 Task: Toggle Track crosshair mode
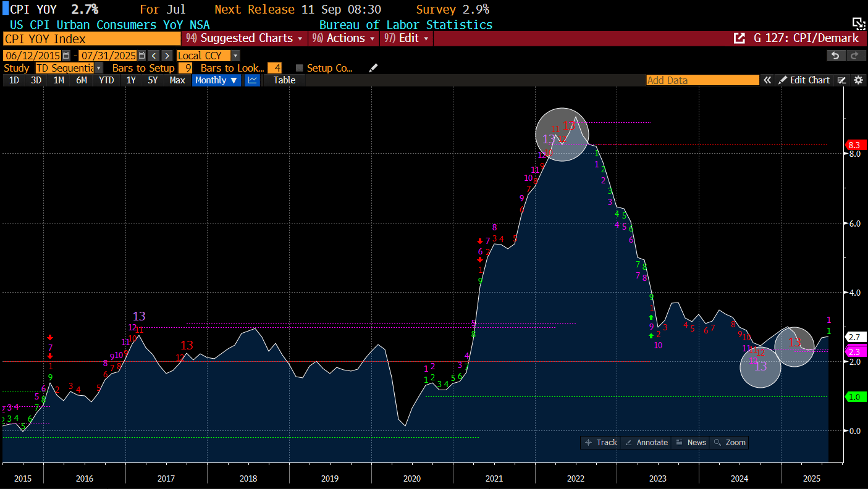click(600, 442)
